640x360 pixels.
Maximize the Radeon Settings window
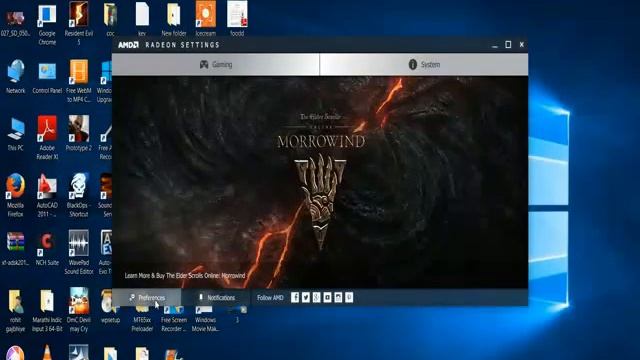(508, 44)
